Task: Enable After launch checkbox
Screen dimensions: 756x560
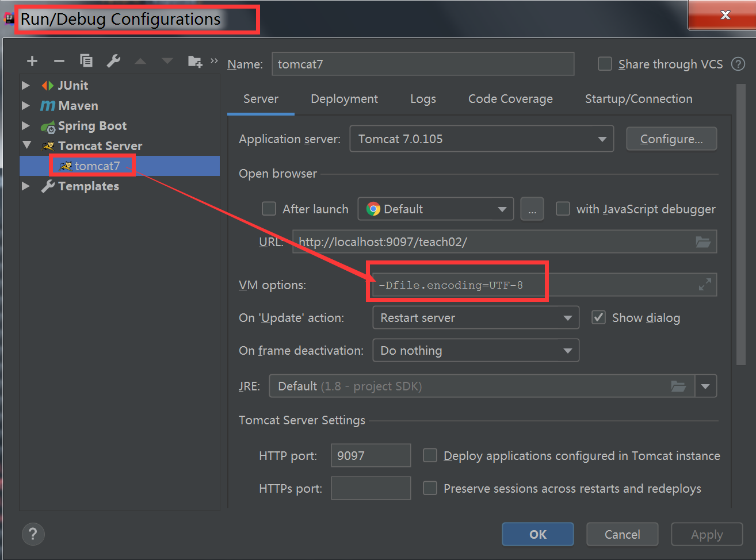Action: click(269, 209)
